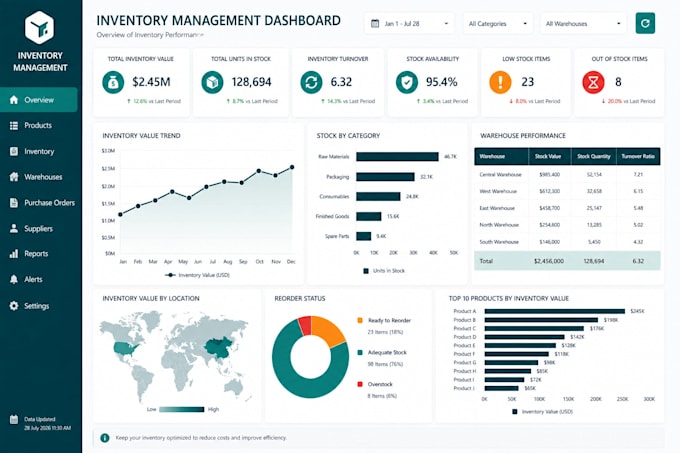This screenshot has height=453, width=680.
Task: Click the Purchase Orders document icon
Action: click(x=14, y=202)
